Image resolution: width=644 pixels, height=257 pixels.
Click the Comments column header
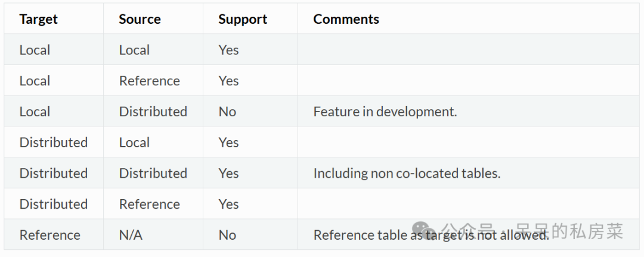coord(346,19)
